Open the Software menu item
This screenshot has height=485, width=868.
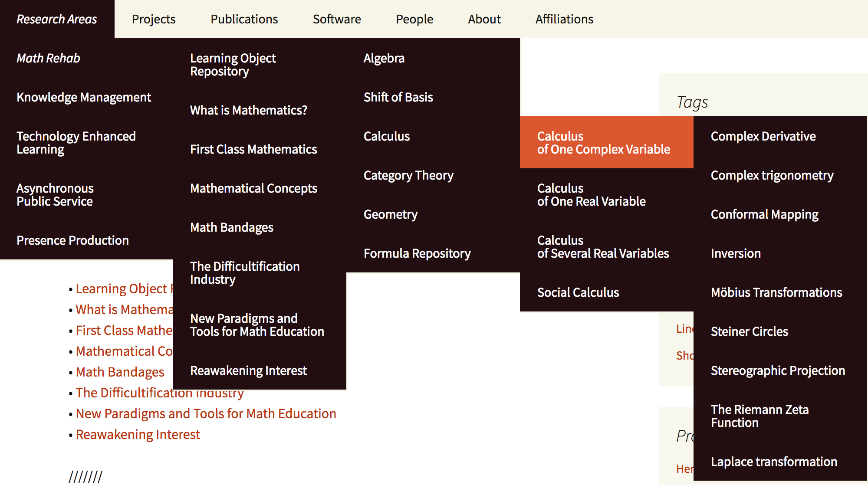337,19
